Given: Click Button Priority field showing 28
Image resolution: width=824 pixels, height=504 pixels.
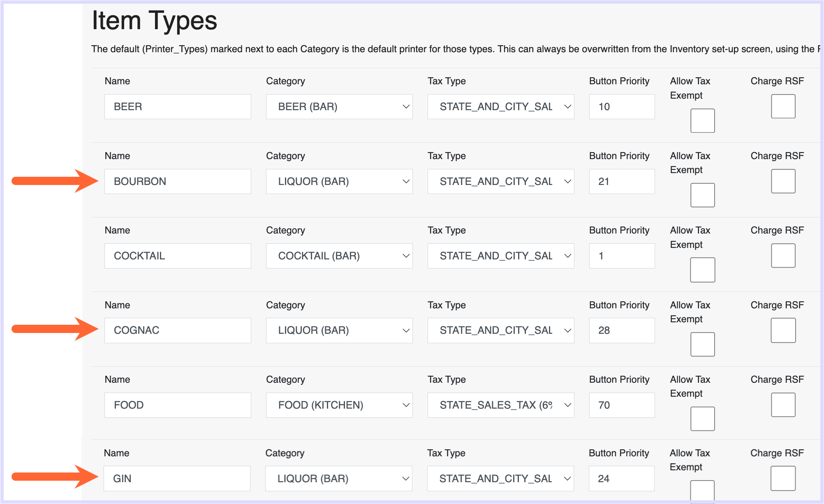Looking at the screenshot, I should point(621,330).
